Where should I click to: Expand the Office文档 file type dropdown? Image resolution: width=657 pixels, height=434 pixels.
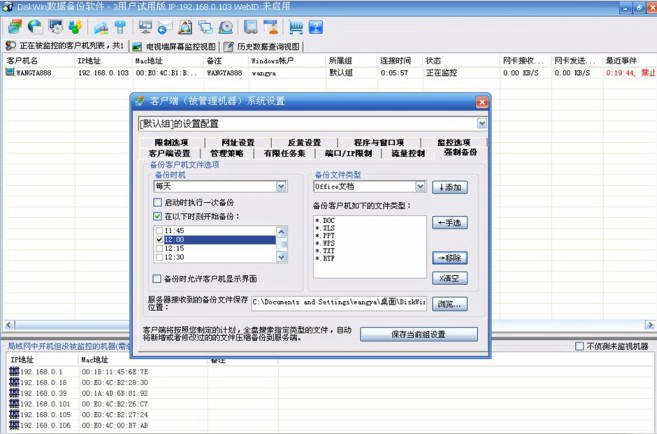pyautogui.click(x=420, y=186)
